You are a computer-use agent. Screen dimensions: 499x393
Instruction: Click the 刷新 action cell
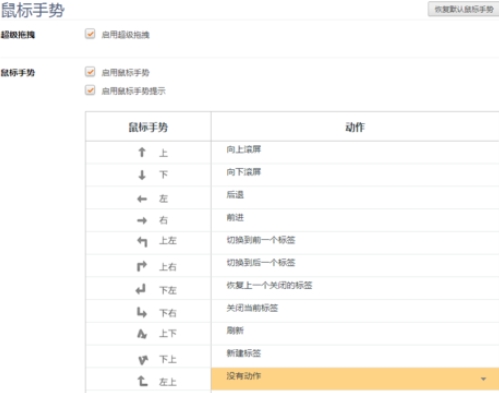coord(355,334)
